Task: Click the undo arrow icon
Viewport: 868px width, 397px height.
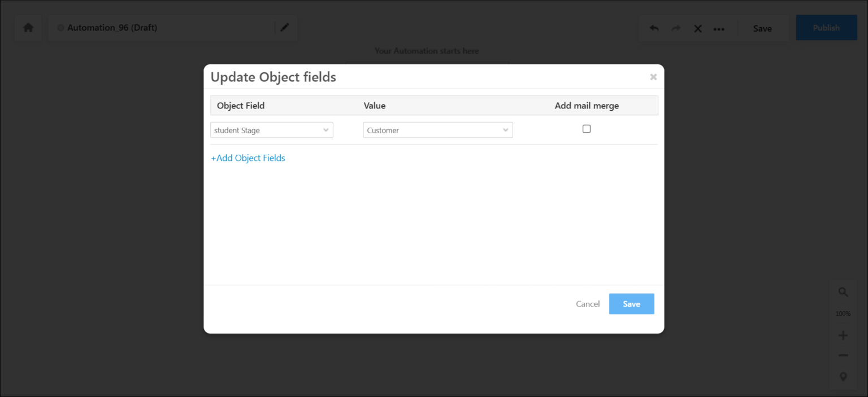Action: pyautogui.click(x=654, y=28)
